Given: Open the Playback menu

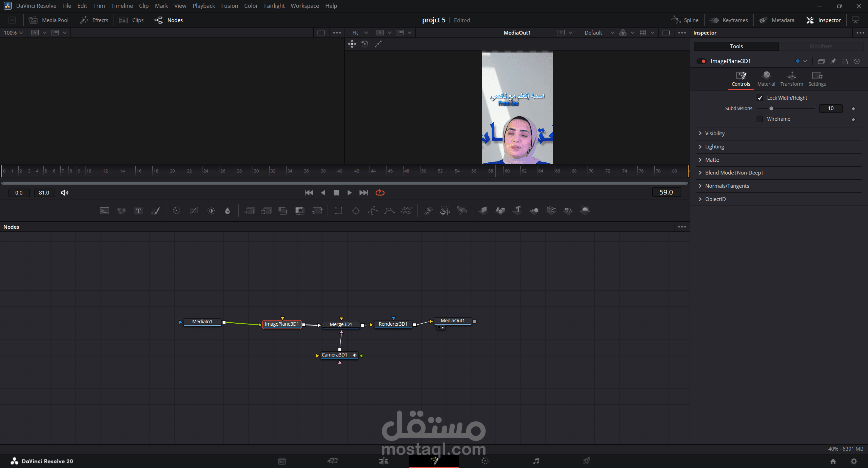Looking at the screenshot, I should 204,6.
